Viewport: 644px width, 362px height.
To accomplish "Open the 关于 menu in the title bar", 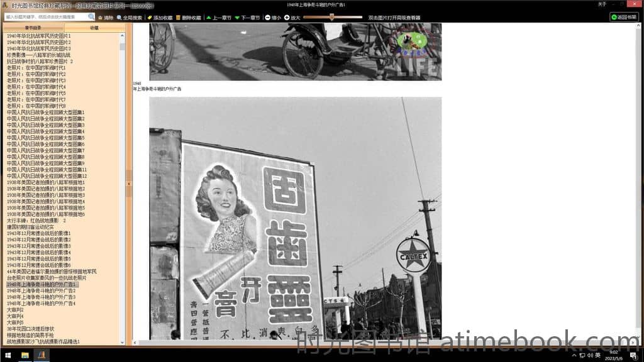I will (602, 4).
